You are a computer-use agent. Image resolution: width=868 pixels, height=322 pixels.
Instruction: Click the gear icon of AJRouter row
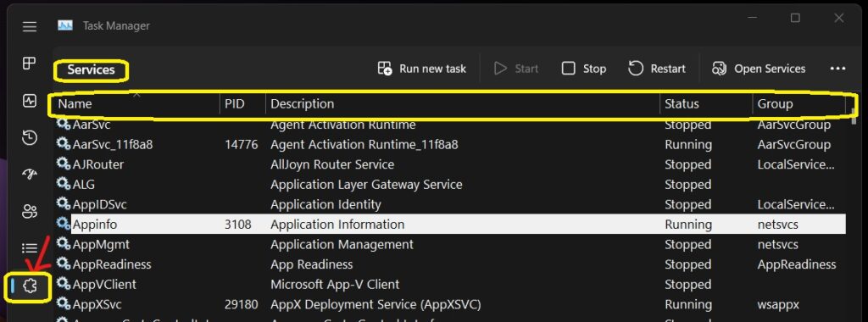click(x=64, y=164)
